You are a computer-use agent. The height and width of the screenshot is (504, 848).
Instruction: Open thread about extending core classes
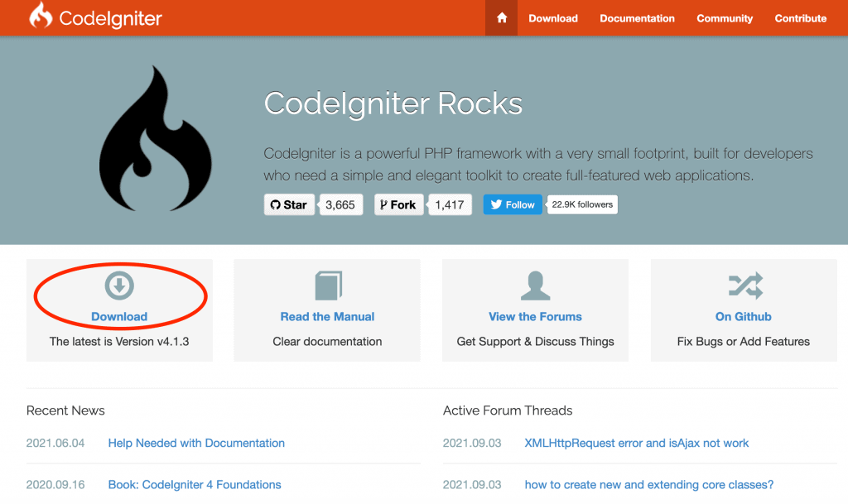click(x=649, y=485)
